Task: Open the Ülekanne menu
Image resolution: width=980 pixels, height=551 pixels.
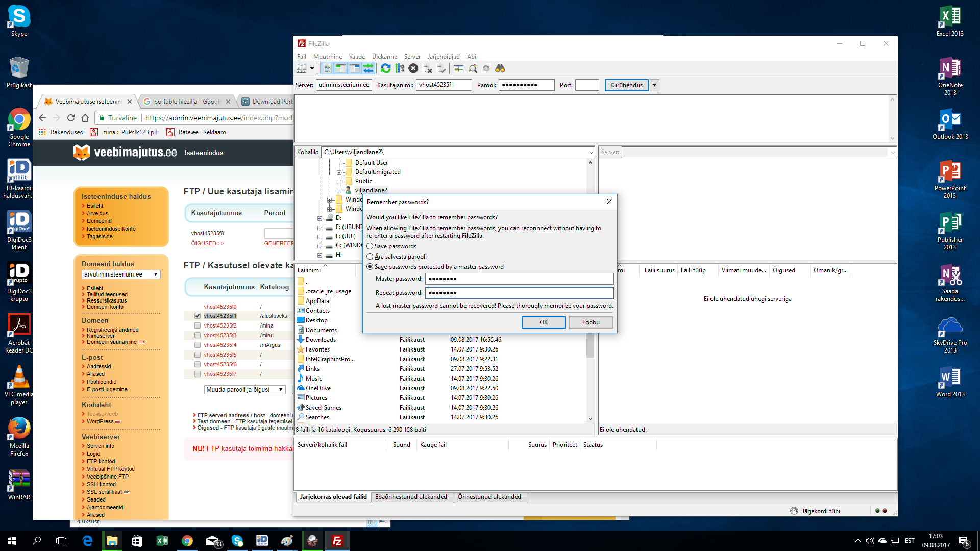Action: click(384, 57)
